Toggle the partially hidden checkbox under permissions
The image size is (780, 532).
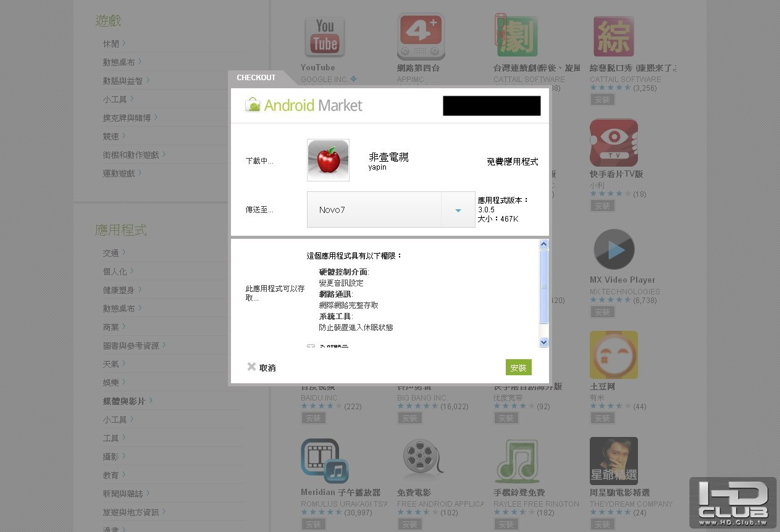[x=311, y=346]
